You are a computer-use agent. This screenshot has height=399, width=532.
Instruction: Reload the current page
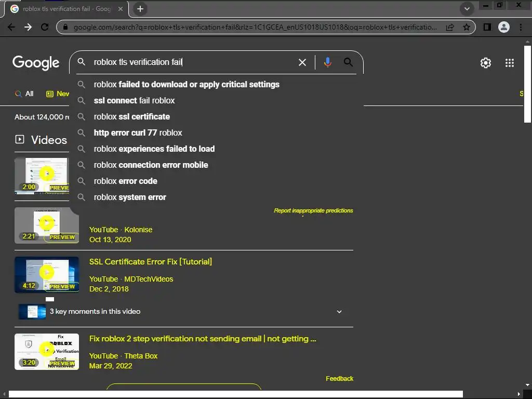(x=45, y=27)
